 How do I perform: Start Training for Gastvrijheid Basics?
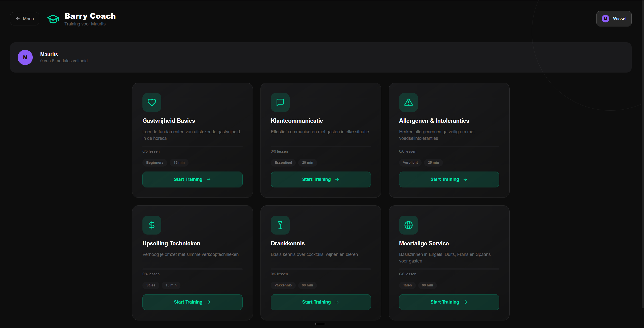click(192, 179)
